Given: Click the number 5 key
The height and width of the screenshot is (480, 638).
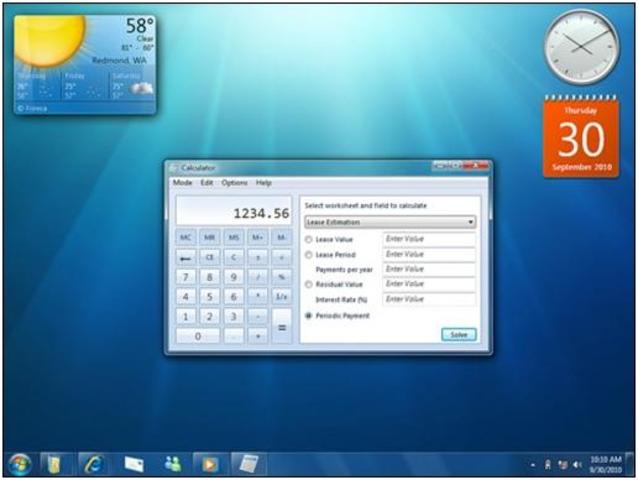Looking at the screenshot, I should click(210, 297).
